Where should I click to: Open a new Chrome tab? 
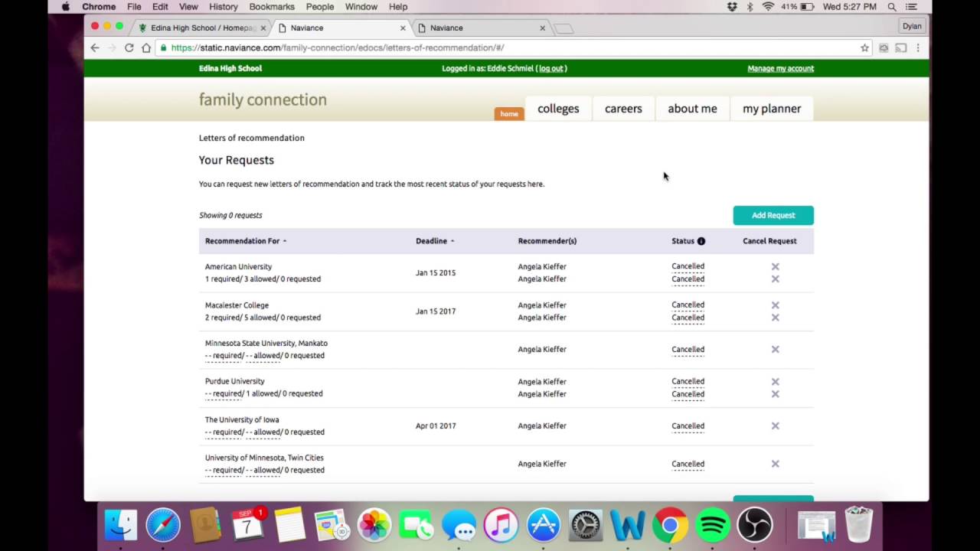tap(563, 28)
